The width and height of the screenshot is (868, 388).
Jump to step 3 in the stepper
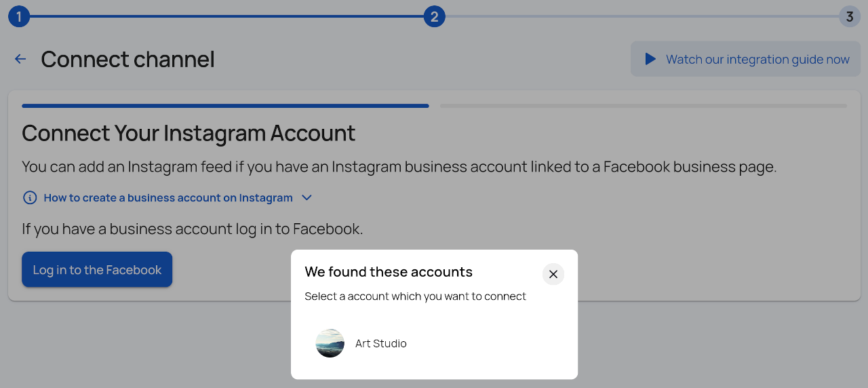click(849, 17)
